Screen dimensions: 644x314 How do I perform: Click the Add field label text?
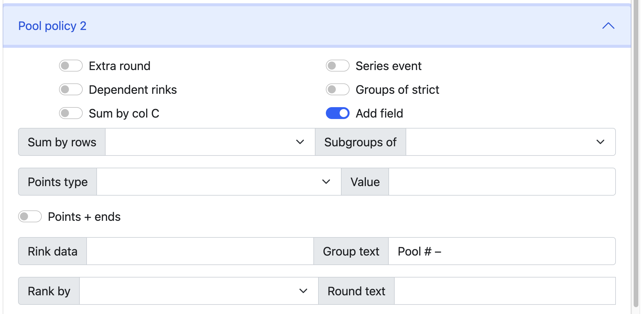tap(379, 113)
